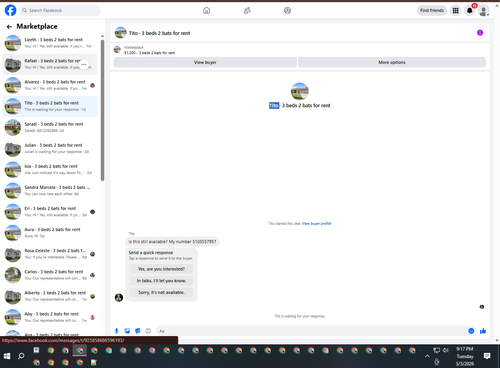Open the Sandra Marcela conversation
Image resolution: width=500 pixels, height=368 pixels.
point(50,191)
